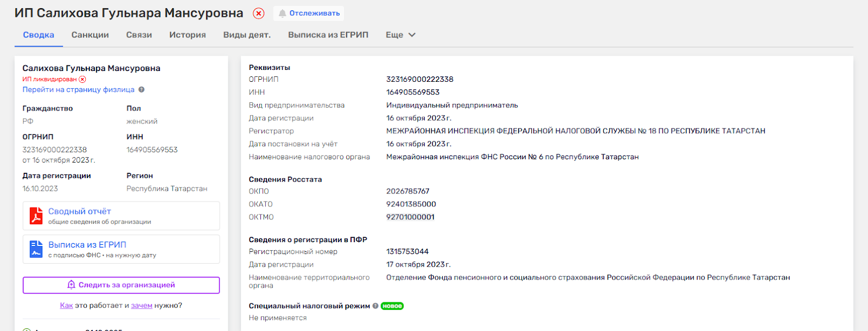
Task: Click the red PDF icon of Сводный отчёт
Action: 36,216
